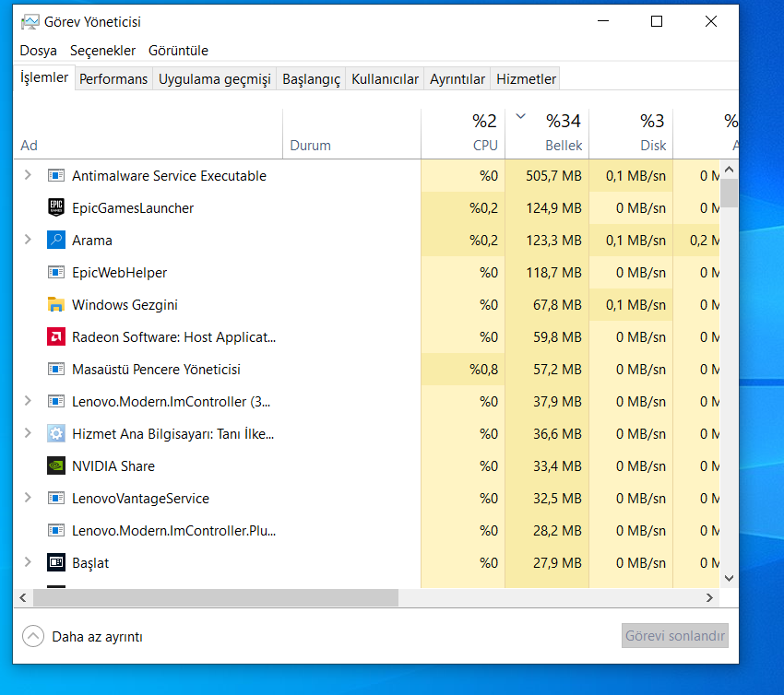Viewport: 784px width, 695px height.
Task: Select the EpicGamesLauncher process name
Action: coord(133,207)
